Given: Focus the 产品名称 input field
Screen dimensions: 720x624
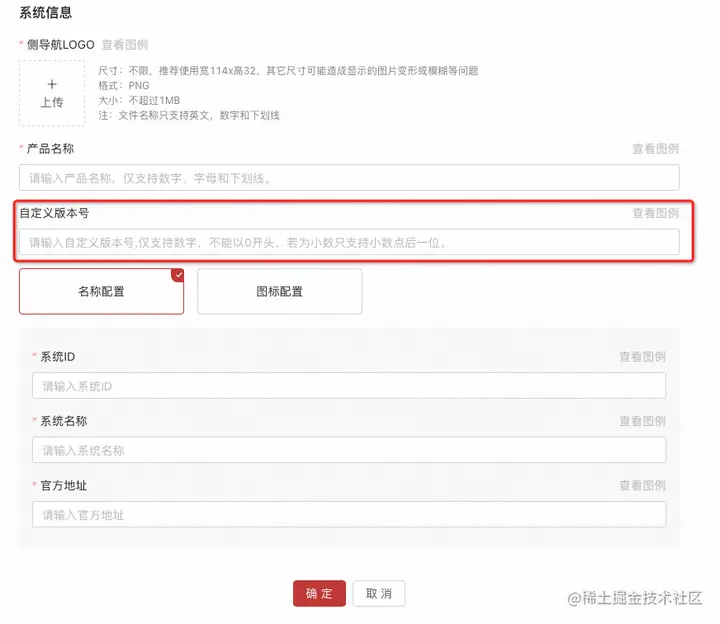Looking at the screenshot, I should pos(349,178).
